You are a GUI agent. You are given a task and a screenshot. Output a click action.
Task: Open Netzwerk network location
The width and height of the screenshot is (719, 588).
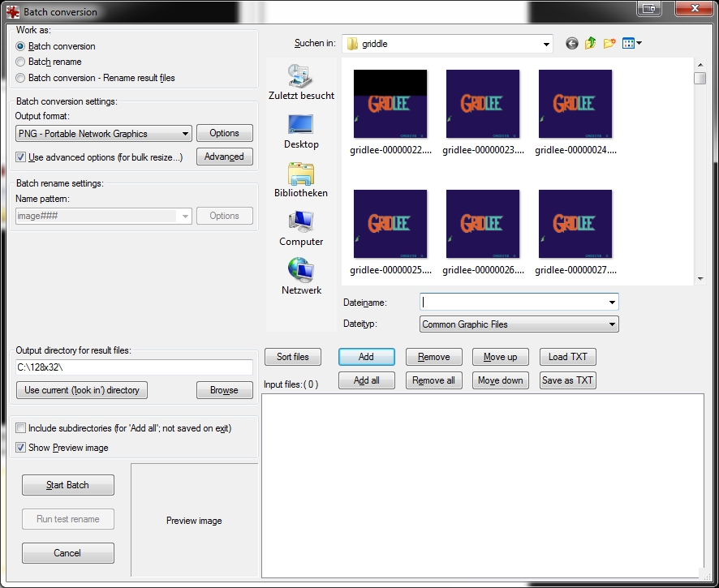301,277
